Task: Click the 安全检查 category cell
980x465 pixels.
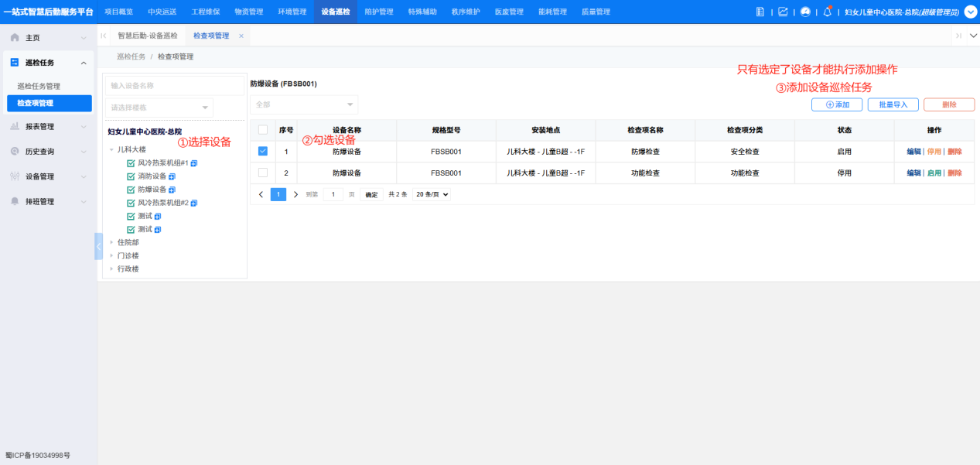Action: coord(745,152)
